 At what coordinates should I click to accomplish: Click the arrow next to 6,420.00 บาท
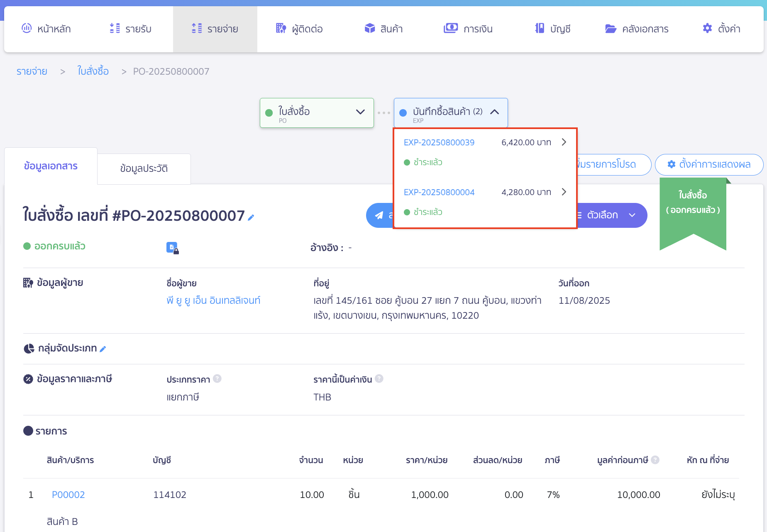coord(564,142)
